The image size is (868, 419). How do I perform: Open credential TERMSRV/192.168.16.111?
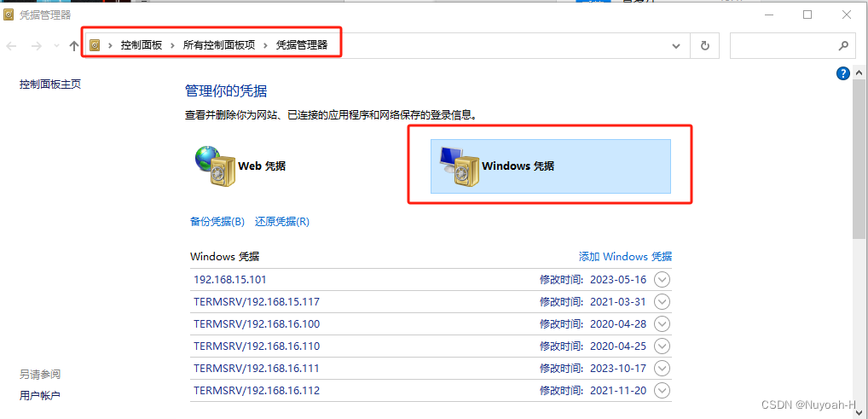(257, 369)
